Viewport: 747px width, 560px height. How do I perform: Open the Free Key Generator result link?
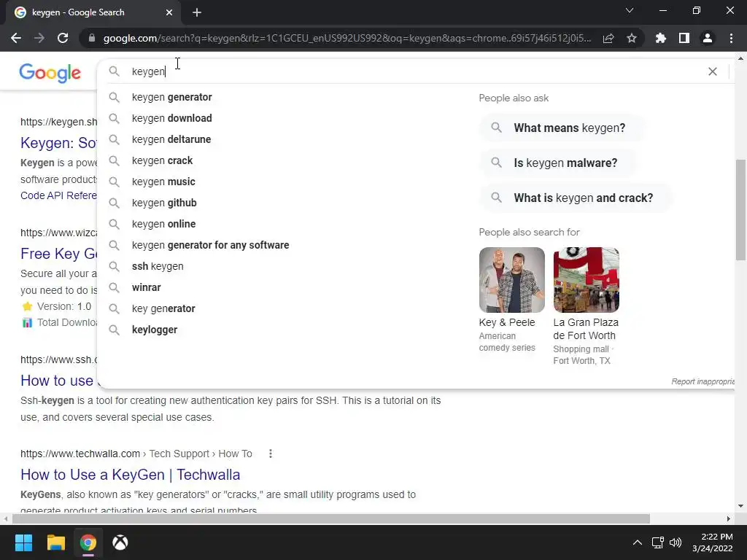[x=58, y=254]
